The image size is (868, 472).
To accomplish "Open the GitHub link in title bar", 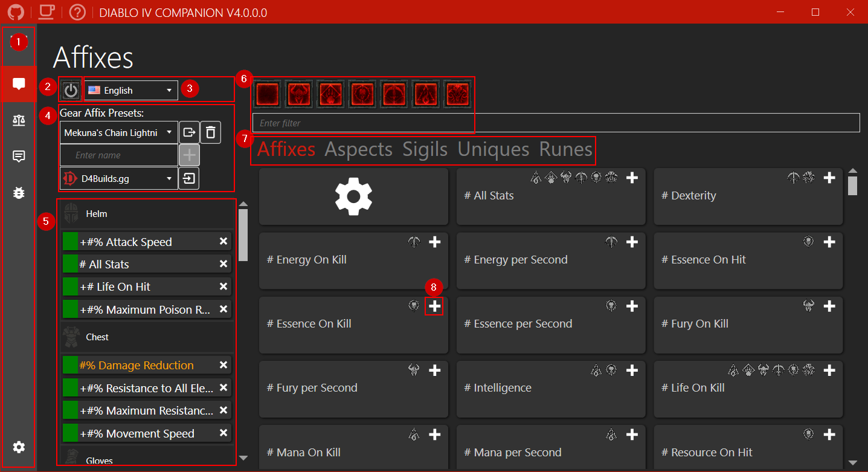I will coord(16,11).
